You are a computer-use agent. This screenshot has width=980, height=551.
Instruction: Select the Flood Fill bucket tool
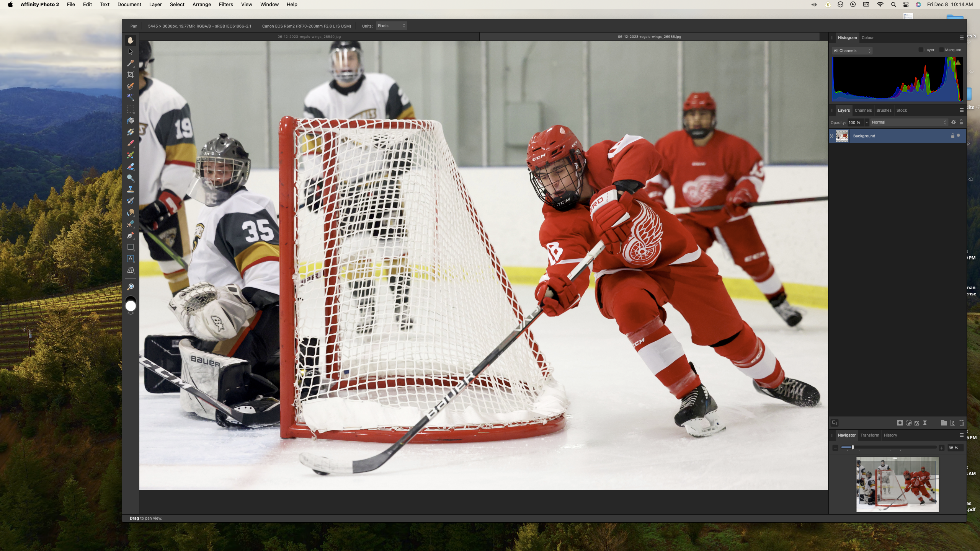[x=131, y=121]
